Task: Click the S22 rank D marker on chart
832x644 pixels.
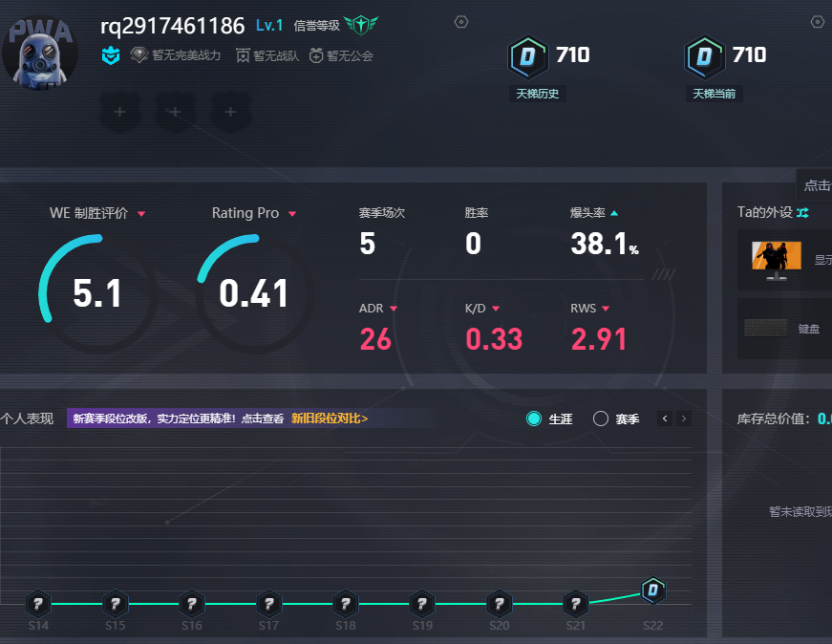Action: click(652, 590)
